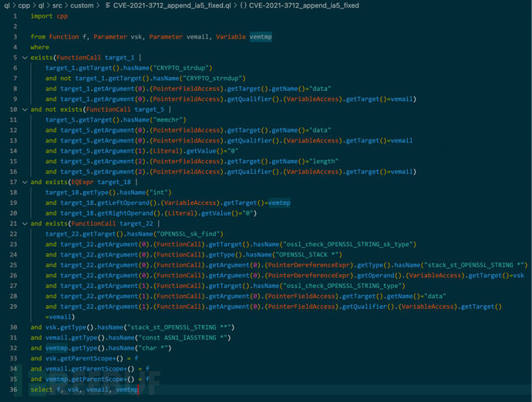Image resolution: width=532 pixels, height=402 pixels.
Task: Click "ossl_check_OPENSSL_STRING_sk_type" string on line 23
Action: (348, 244)
